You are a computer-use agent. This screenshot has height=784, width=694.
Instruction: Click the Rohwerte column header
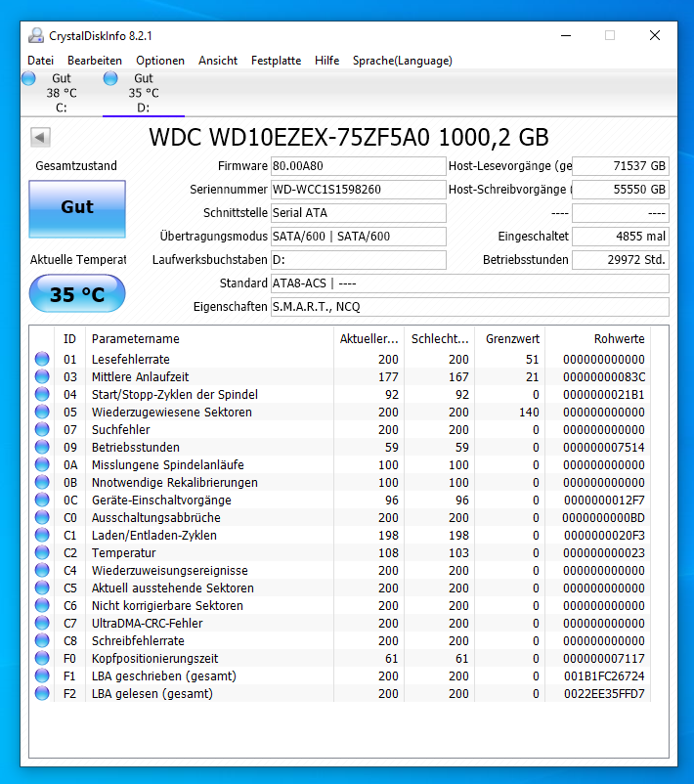click(x=598, y=338)
